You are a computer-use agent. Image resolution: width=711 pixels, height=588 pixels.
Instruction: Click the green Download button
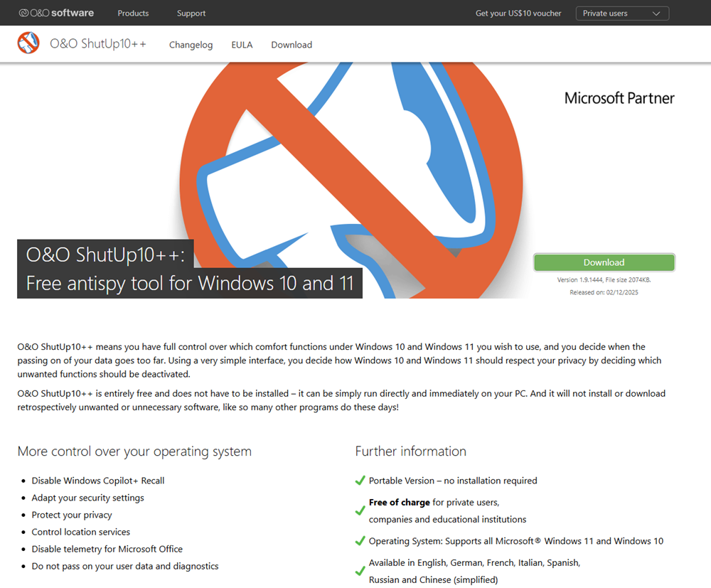click(x=604, y=262)
